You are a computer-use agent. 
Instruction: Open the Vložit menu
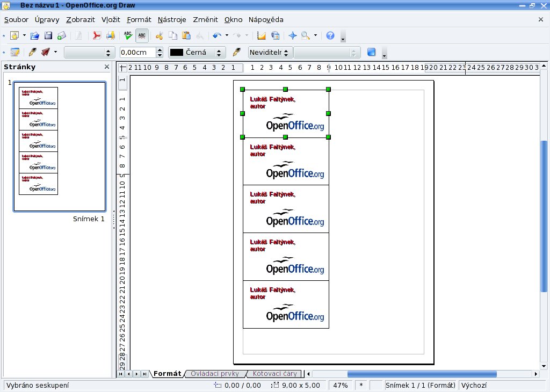(111, 20)
